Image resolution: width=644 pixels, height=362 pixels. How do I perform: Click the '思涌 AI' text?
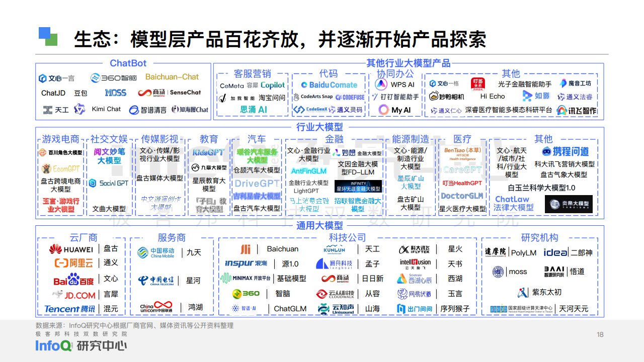[254, 109]
